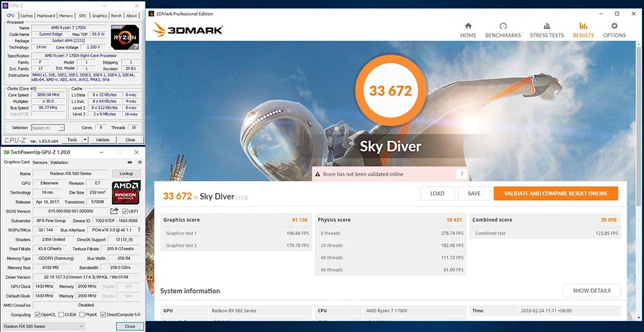Click the 3DMark logo
The width and height of the screenshot is (644, 332).
tap(187, 30)
